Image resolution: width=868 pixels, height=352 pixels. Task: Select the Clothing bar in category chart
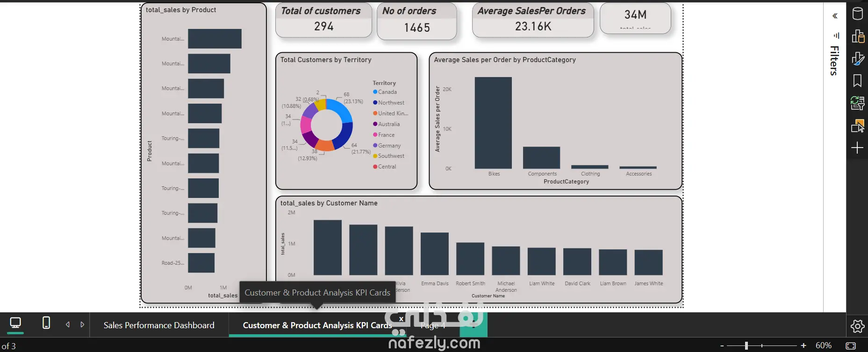click(x=590, y=167)
